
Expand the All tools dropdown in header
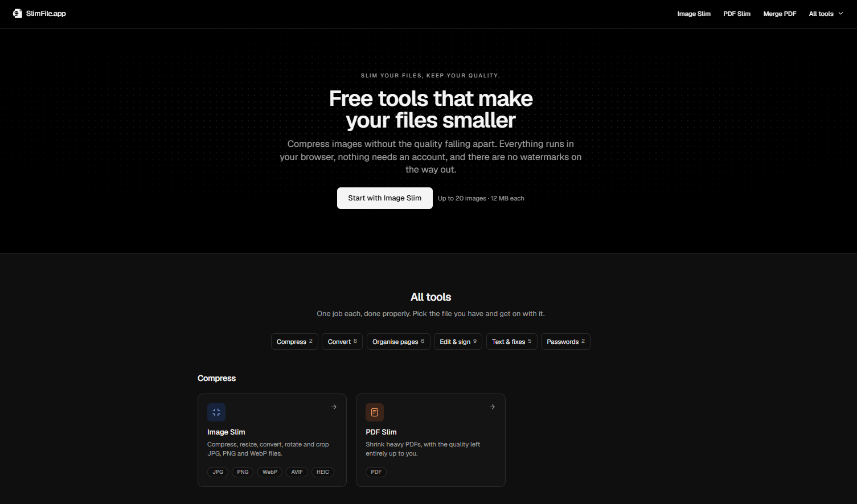(826, 14)
